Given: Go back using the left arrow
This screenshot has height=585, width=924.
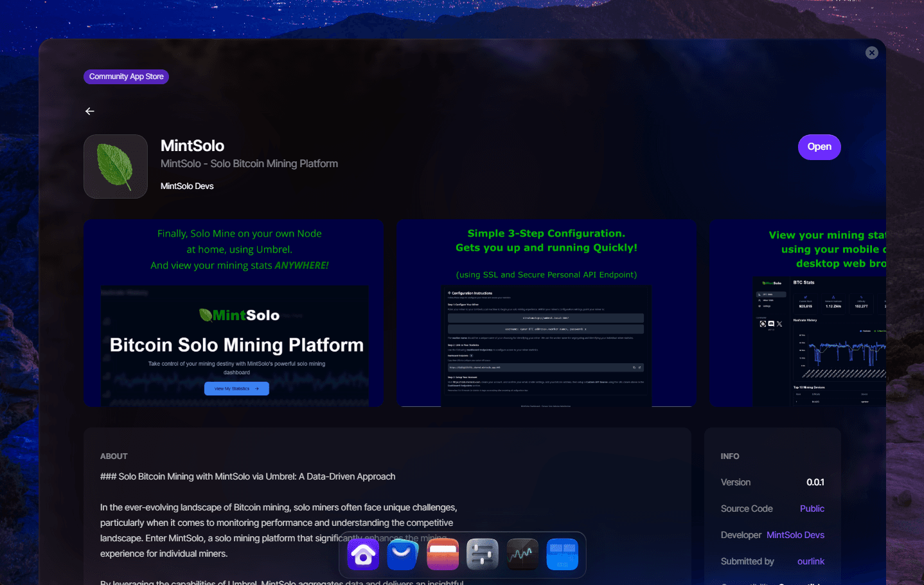Looking at the screenshot, I should [90, 111].
